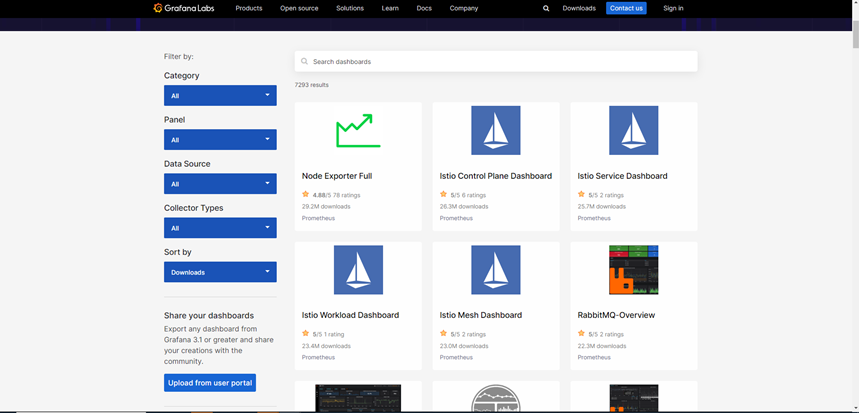
Task: Click the star icon on Istio Control Plane card
Action: (444, 194)
